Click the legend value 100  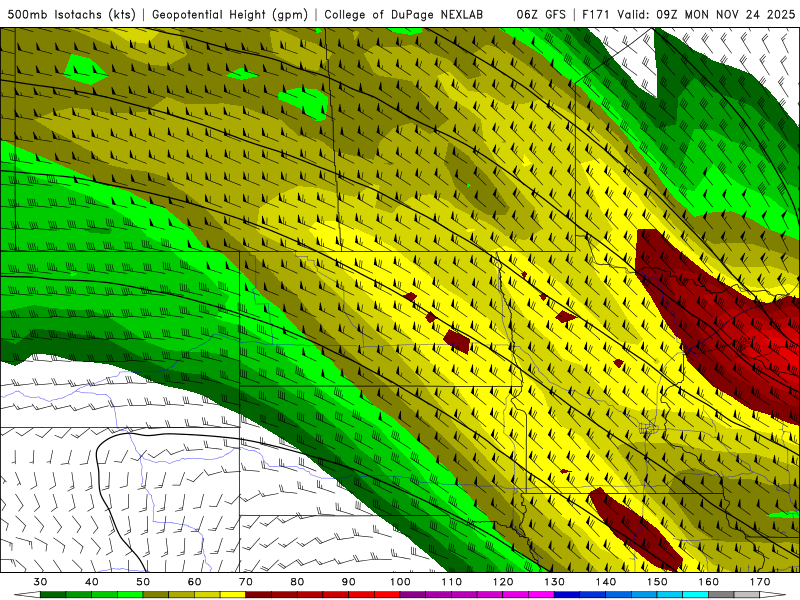coord(401,582)
